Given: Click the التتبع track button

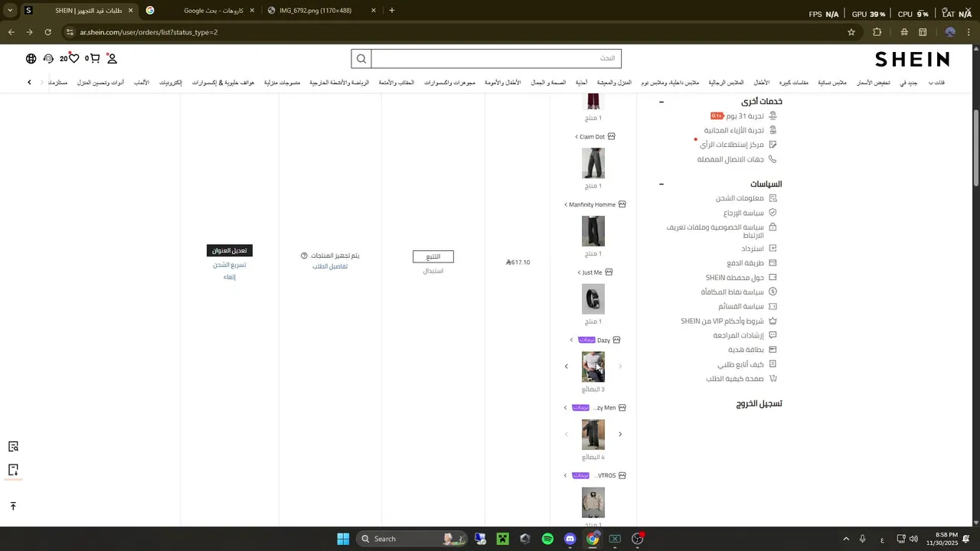Looking at the screenshot, I should click(433, 257).
